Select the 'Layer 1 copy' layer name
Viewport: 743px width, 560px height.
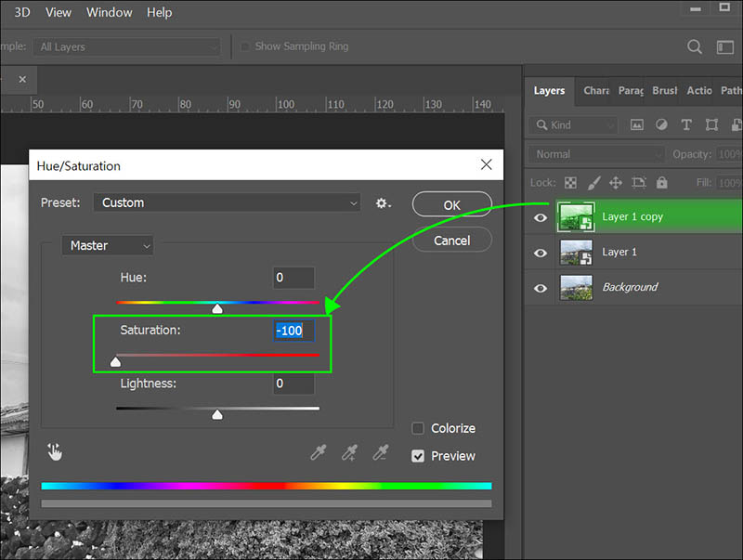[x=632, y=217]
